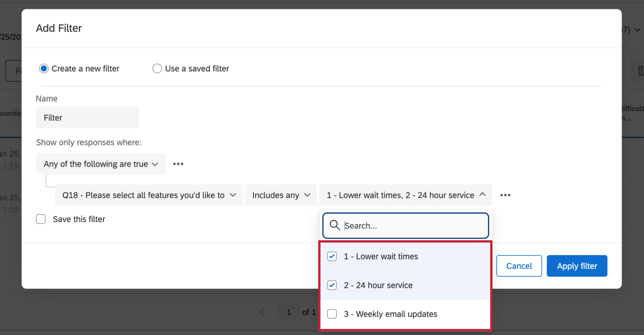Open the three-dot menu for the Q18 condition
The width and height of the screenshot is (644, 335).
click(505, 195)
